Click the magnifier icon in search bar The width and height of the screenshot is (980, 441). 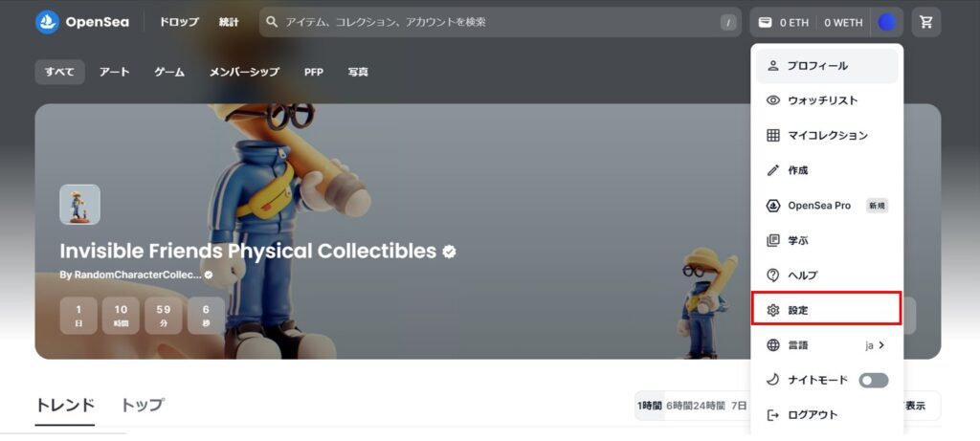[272, 22]
